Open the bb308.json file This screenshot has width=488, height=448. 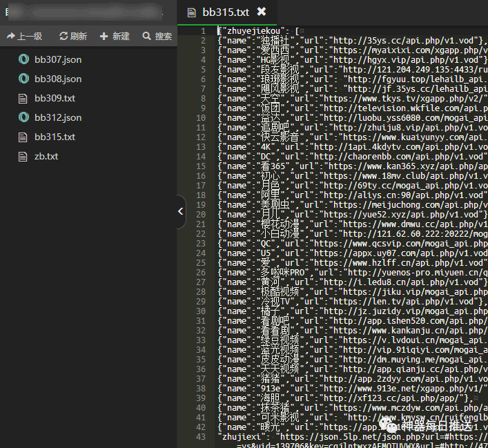pyautogui.click(x=58, y=79)
